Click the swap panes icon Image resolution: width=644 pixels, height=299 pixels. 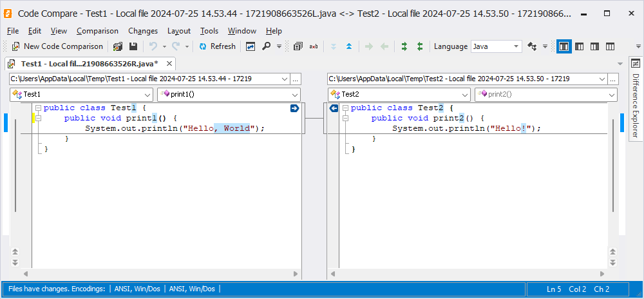(251, 46)
